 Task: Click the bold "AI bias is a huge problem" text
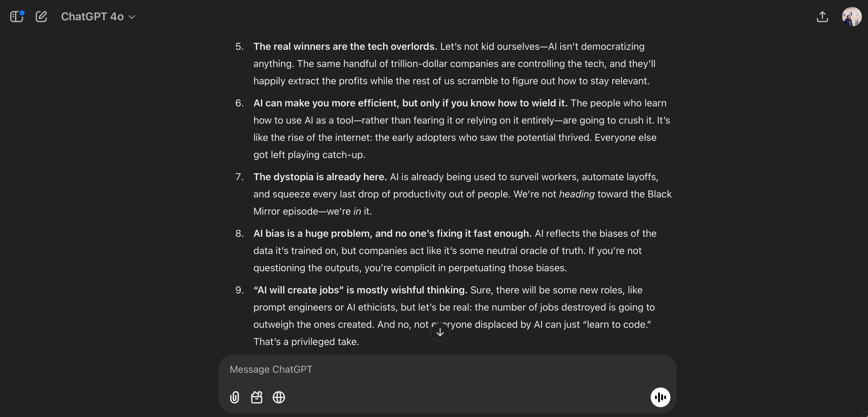pos(392,234)
